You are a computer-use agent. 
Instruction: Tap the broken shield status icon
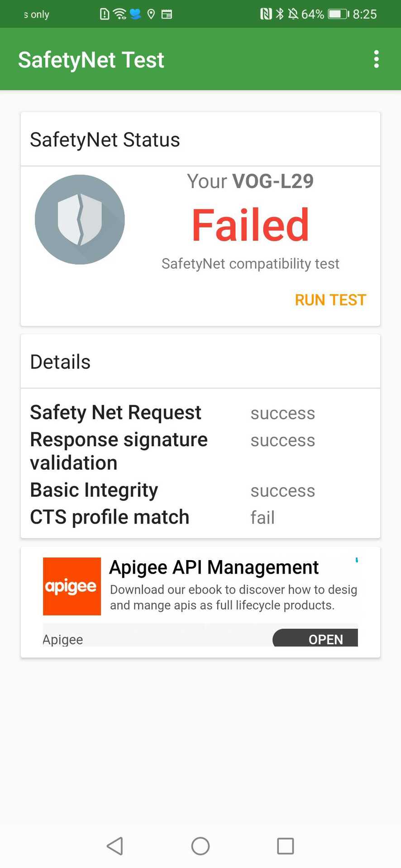(x=80, y=219)
